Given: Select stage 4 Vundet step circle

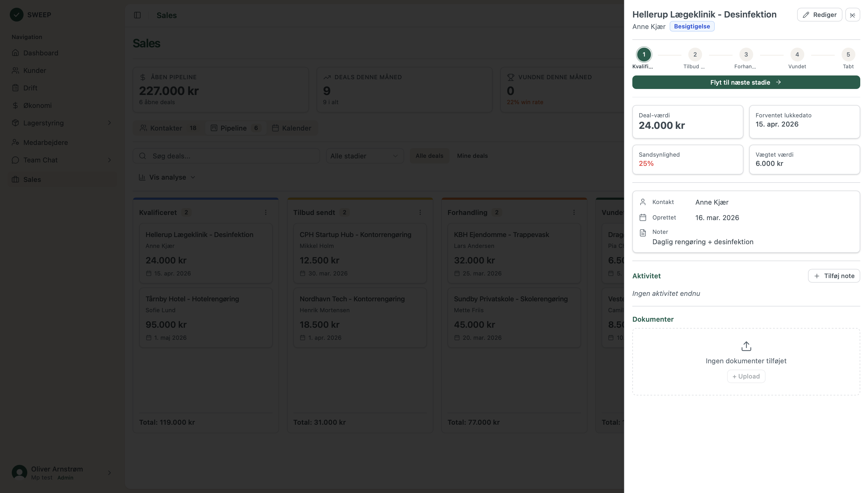Looking at the screenshot, I should (x=797, y=55).
